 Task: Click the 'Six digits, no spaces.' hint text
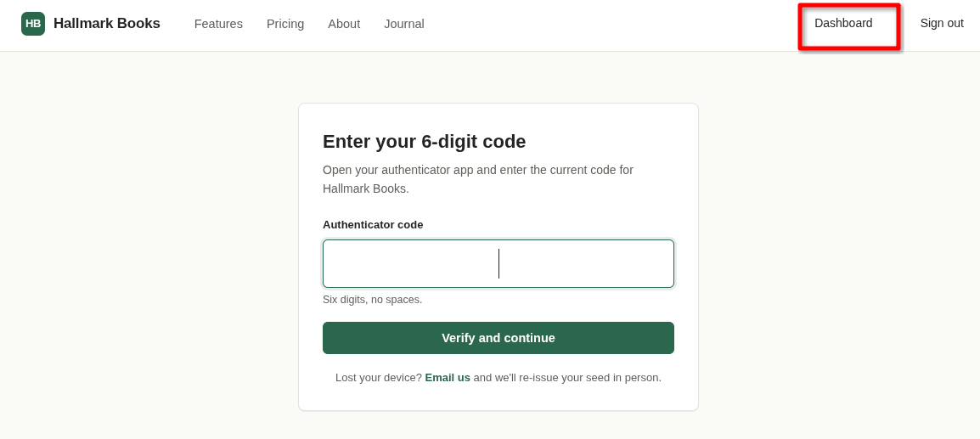tap(373, 300)
